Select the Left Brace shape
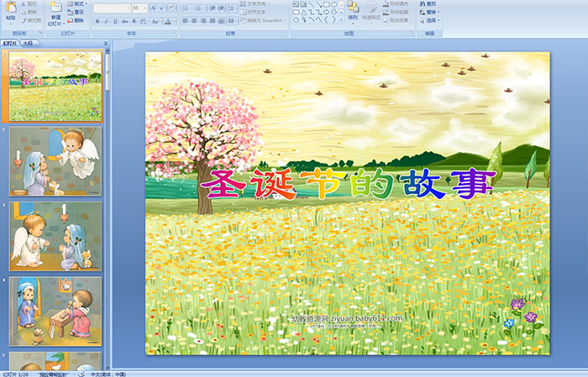Screen dimensions: 588x377 pyautogui.click(x=326, y=20)
